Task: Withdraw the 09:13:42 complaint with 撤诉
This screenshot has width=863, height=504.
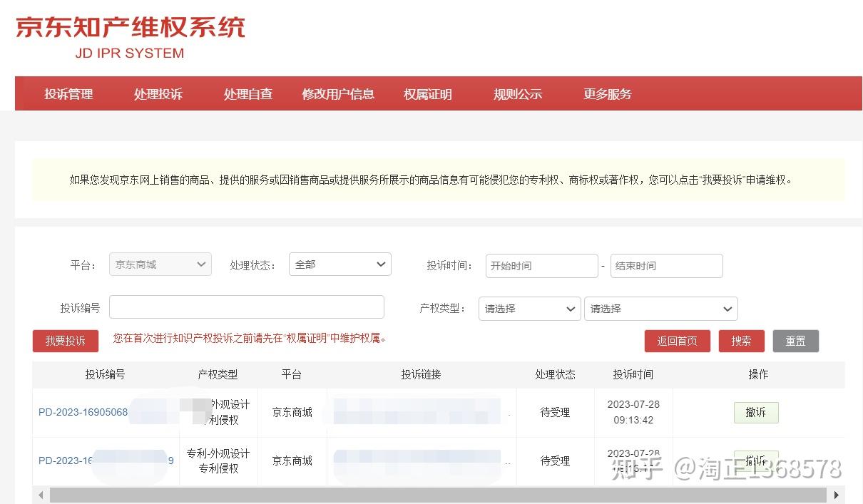Action: pyautogui.click(x=756, y=413)
